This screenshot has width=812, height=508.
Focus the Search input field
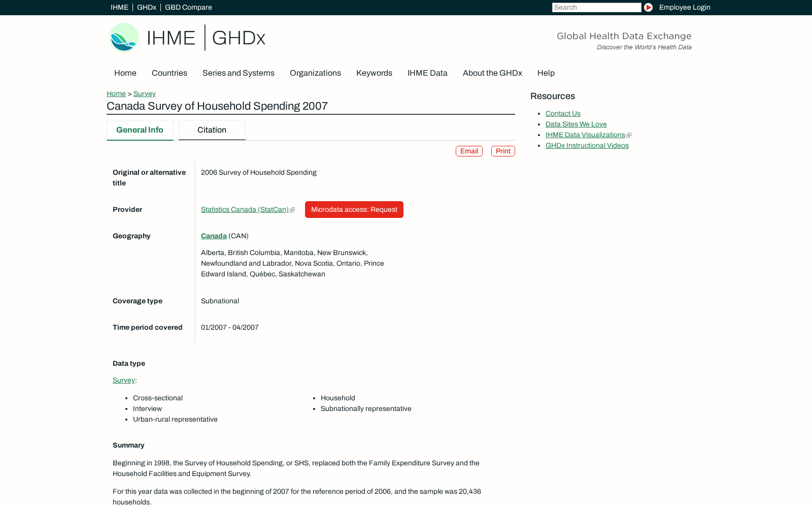(x=596, y=7)
